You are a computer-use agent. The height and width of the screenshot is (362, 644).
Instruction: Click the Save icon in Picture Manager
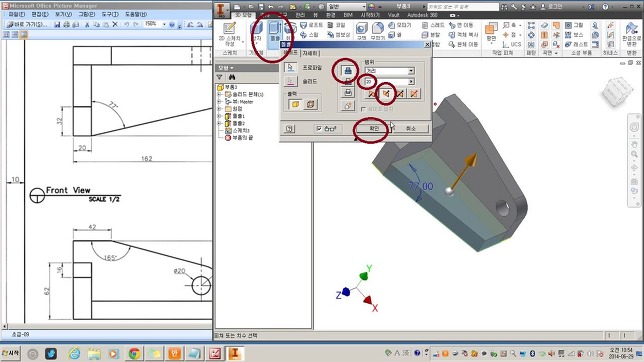[57, 25]
